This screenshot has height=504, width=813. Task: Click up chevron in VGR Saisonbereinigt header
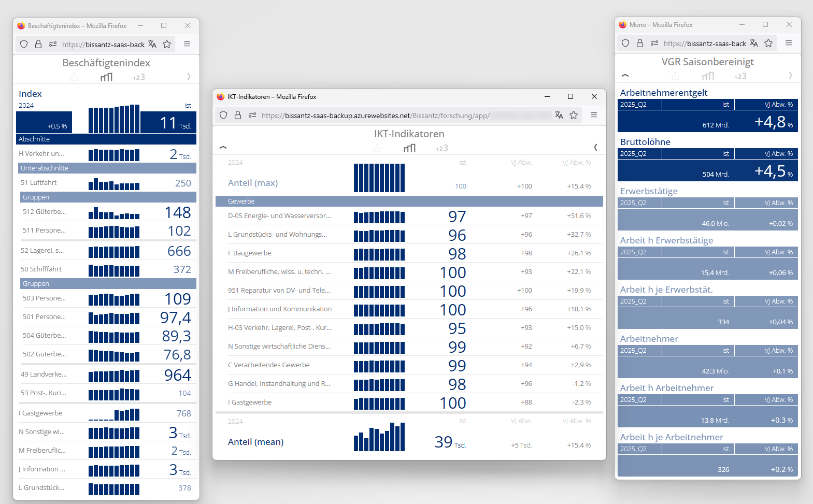[x=625, y=76]
